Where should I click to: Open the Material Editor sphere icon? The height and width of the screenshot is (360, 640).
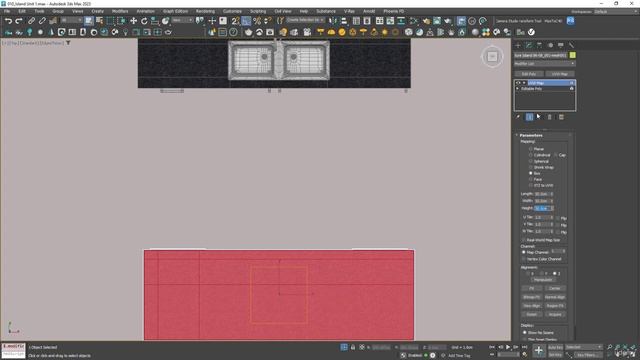click(414, 21)
